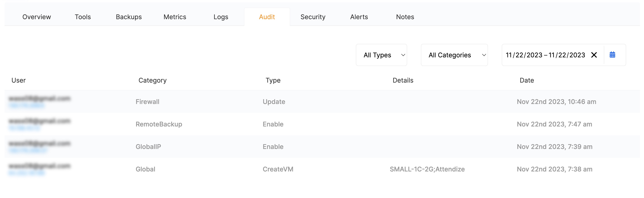The image size is (644, 198).
Task: Select the currently active Audit tab
Action: pos(267,17)
